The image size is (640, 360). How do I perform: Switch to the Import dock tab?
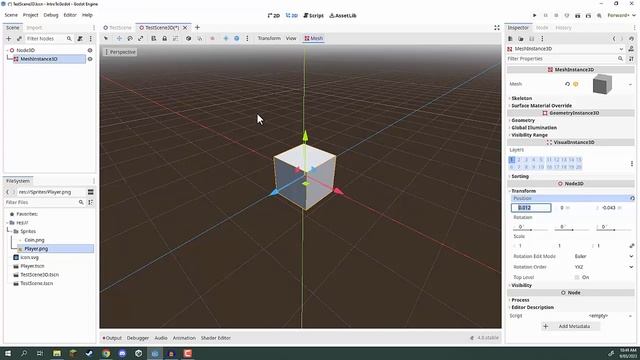pos(34,28)
